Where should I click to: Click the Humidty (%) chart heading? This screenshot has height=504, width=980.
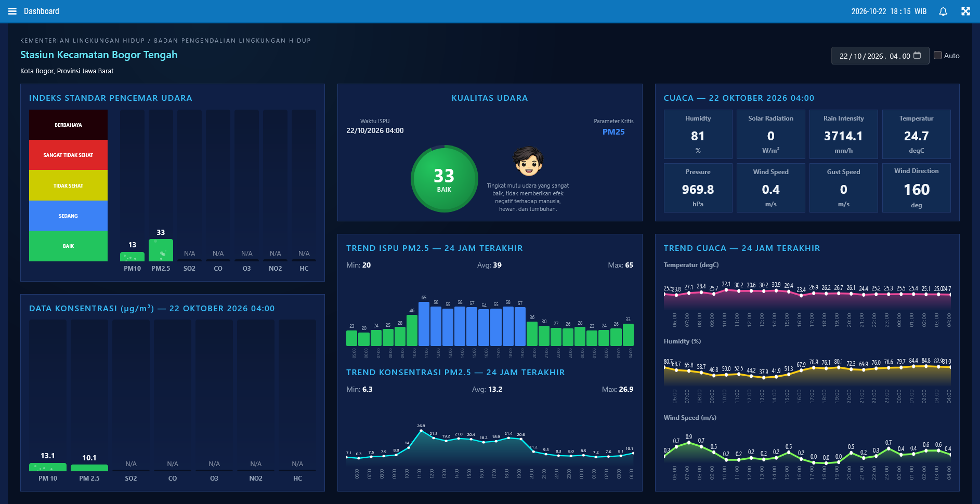[682, 341]
